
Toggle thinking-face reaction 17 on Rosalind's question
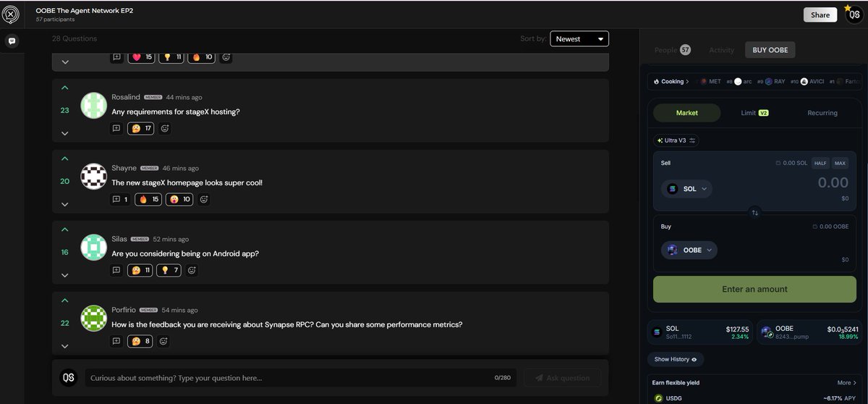(141, 128)
